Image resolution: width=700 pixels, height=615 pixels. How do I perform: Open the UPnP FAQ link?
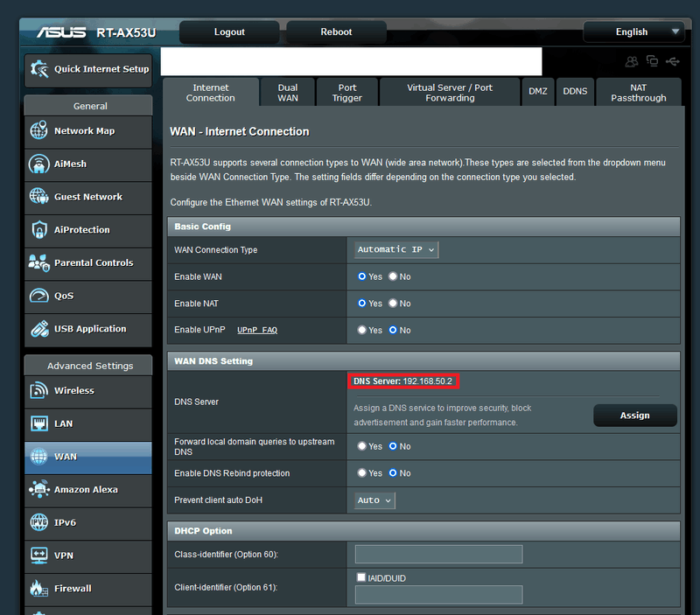[257, 330]
